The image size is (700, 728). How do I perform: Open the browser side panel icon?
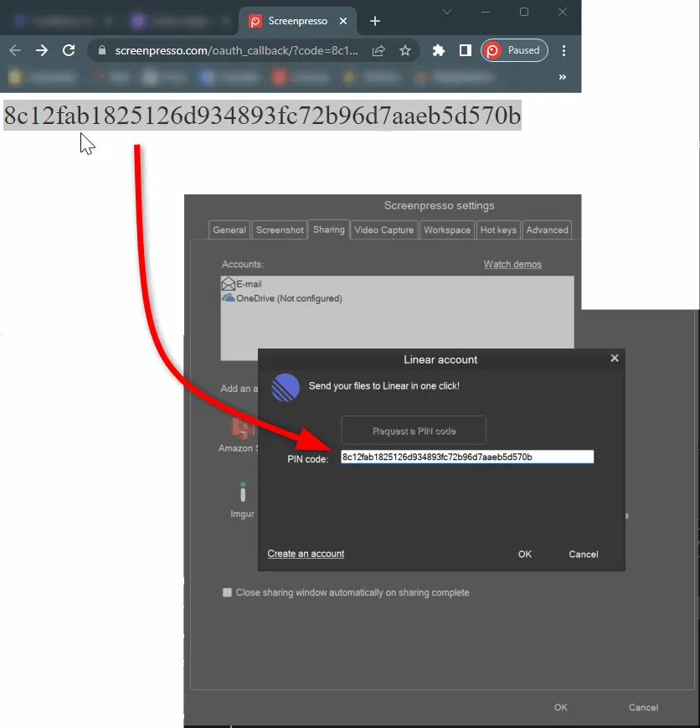pyautogui.click(x=466, y=50)
